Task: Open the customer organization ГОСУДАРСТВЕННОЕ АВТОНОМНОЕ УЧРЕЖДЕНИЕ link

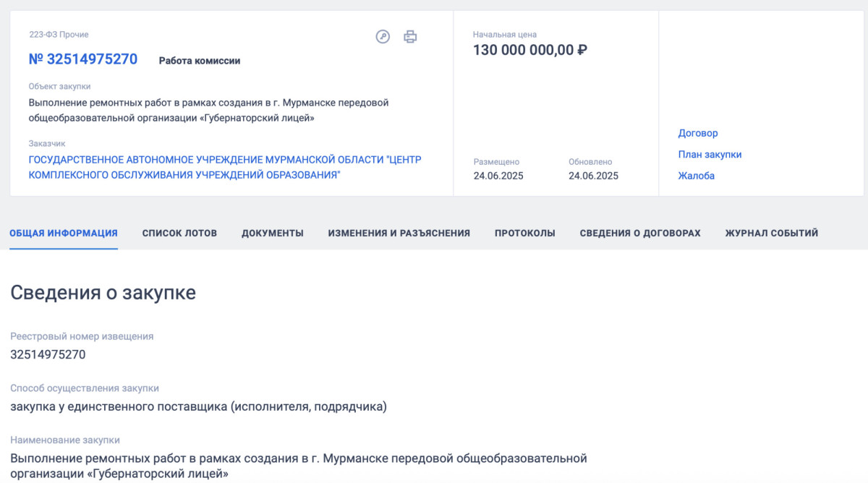Action: (225, 167)
